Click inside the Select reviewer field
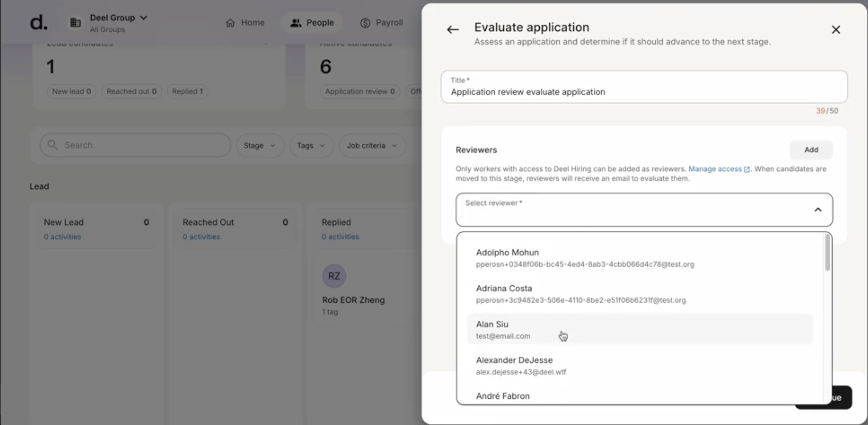The height and width of the screenshot is (425, 868). pyautogui.click(x=644, y=210)
